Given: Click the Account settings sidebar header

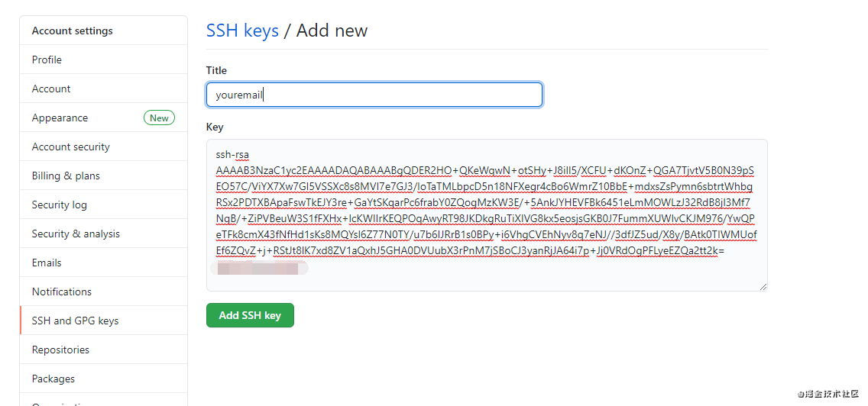Looking at the screenshot, I should pyautogui.click(x=72, y=31).
